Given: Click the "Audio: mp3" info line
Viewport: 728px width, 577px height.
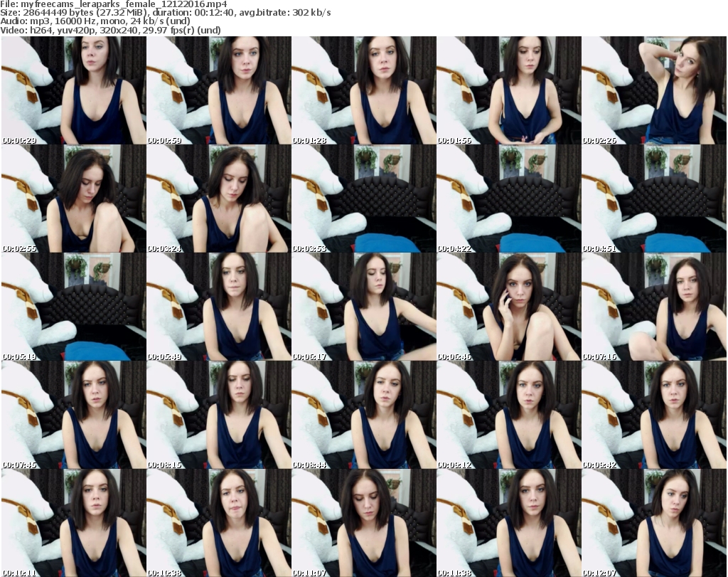Looking at the screenshot, I should coord(95,21).
